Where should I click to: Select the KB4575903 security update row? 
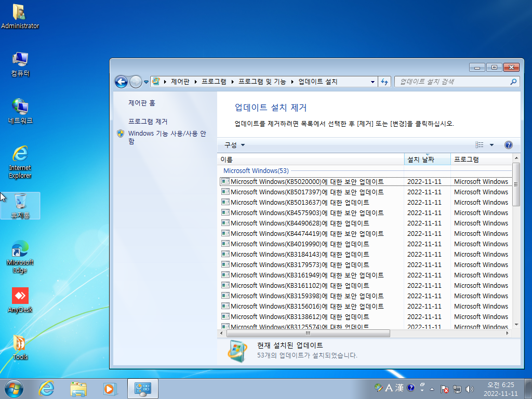(365, 212)
